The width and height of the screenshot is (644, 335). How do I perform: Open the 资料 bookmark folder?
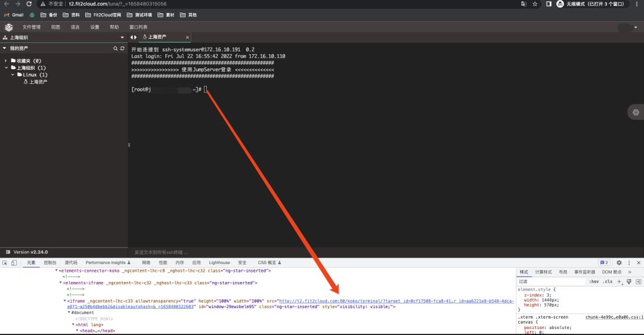coord(72,15)
